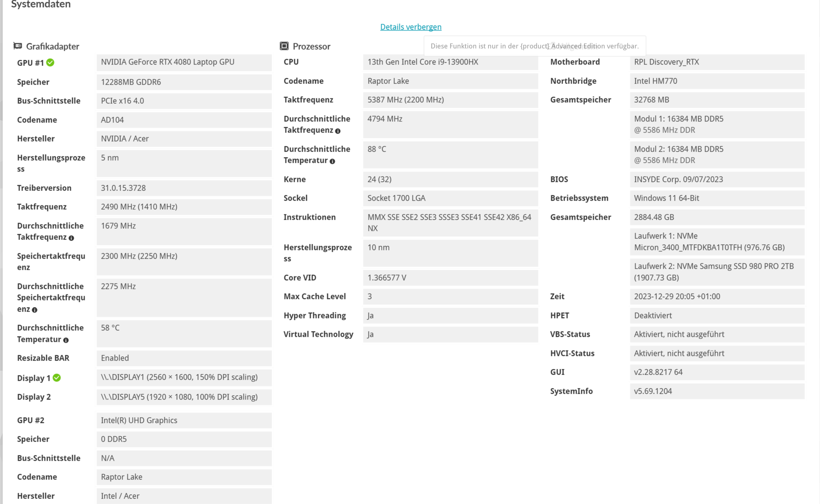Screen dimensions: 820x504
Task: Click the Motherboard value RPL Discovery_RTX
Action: coord(717,62)
